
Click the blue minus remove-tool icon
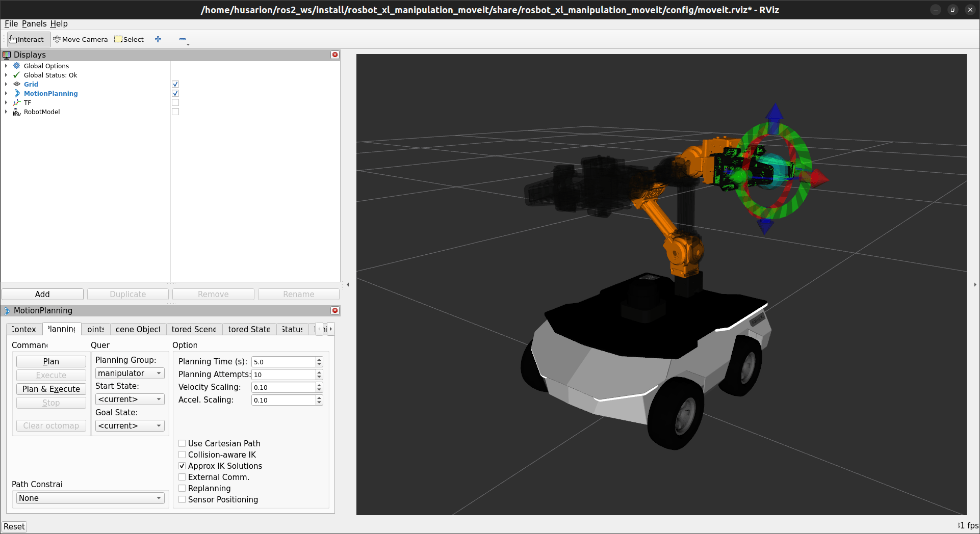click(x=183, y=39)
